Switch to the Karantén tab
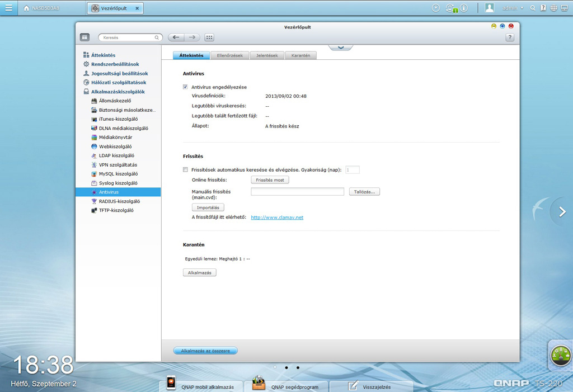This screenshot has height=392, width=573. [x=300, y=55]
